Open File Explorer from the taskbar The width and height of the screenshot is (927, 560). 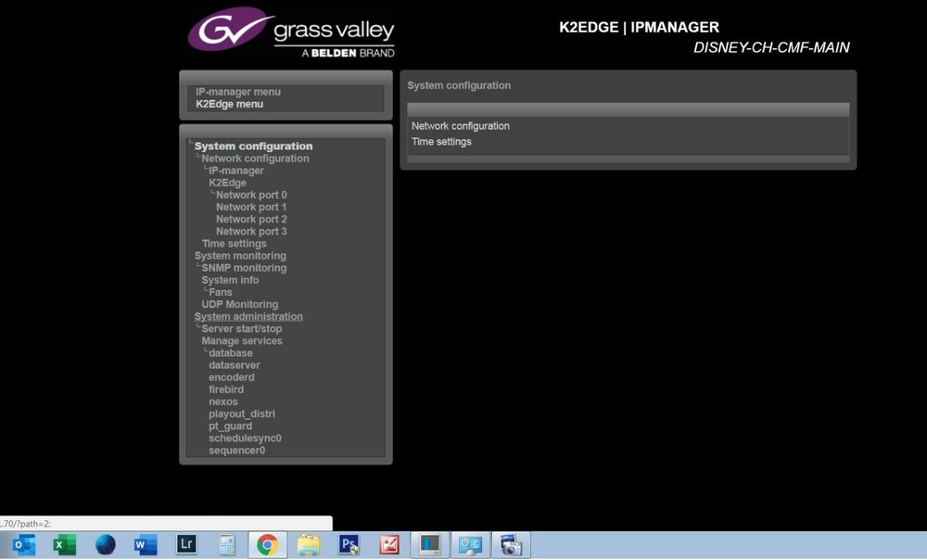[x=308, y=545]
